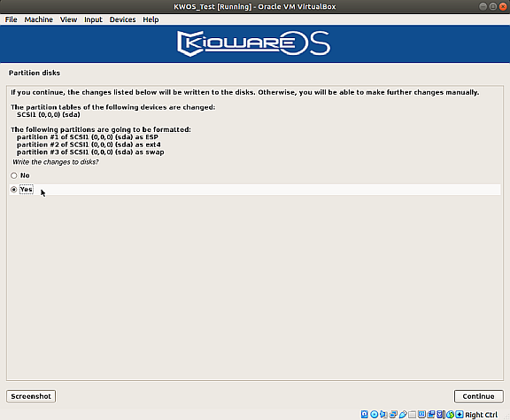Select the Yes radio button
The height and width of the screenshot is (420, 510).
click(13, 190)
